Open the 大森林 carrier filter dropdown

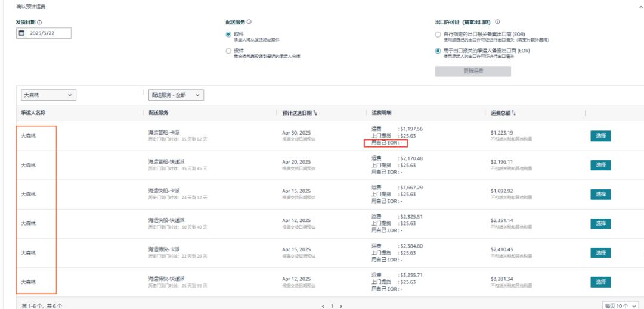tap(48, 95)
